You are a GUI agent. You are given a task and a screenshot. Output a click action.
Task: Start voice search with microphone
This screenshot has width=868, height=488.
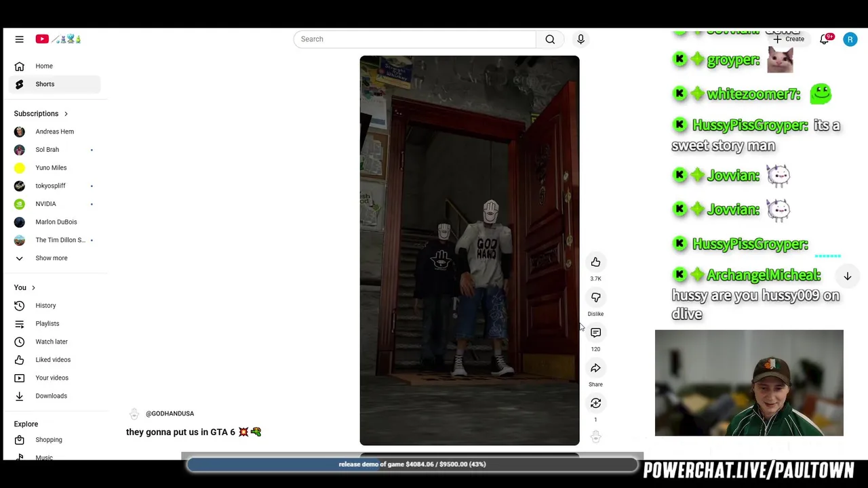pyautogui.click(x=580, y=39)
